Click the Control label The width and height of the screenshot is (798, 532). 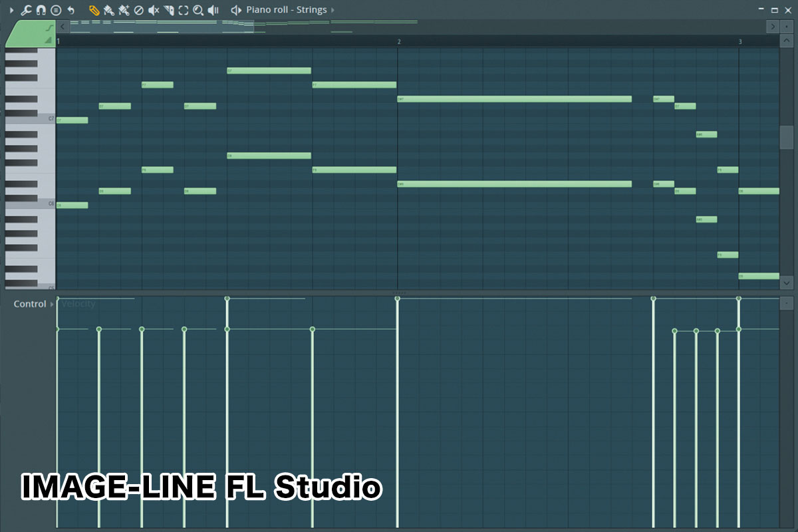[x=30, y=304]
